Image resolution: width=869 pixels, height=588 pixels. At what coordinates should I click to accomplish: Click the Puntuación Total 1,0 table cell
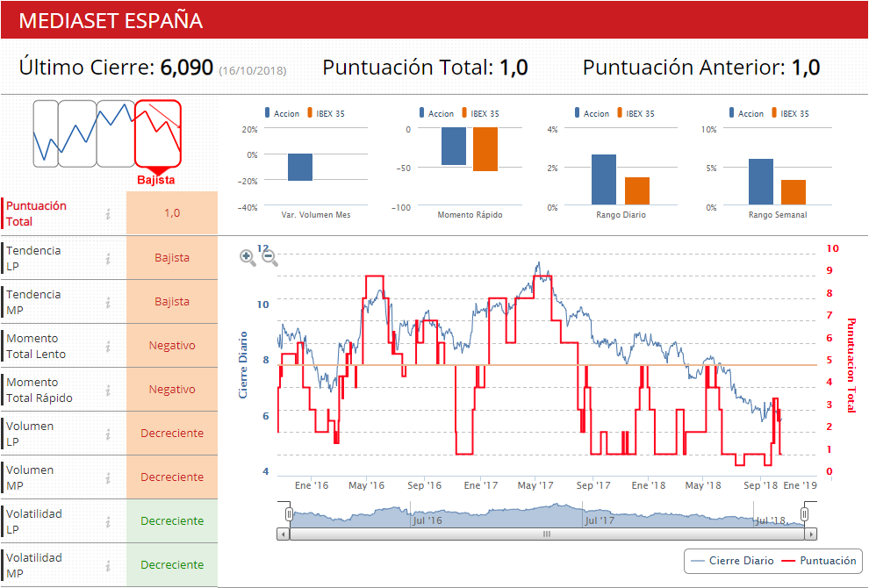(x=172, y=212)
